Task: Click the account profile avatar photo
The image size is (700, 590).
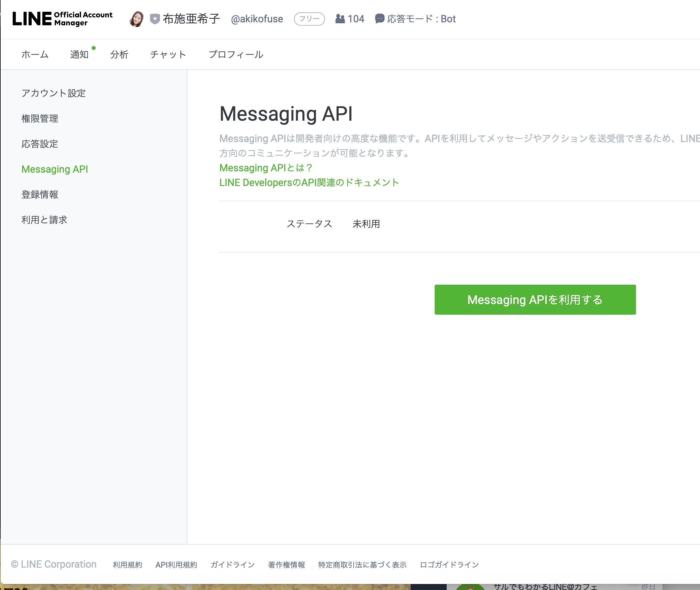Action: point(136,19)
